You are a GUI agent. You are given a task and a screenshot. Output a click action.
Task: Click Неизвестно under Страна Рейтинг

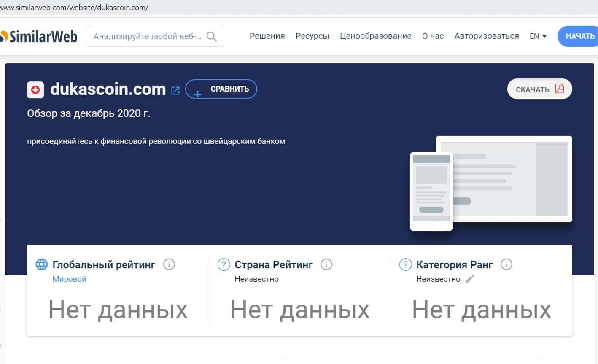[256, 279]
